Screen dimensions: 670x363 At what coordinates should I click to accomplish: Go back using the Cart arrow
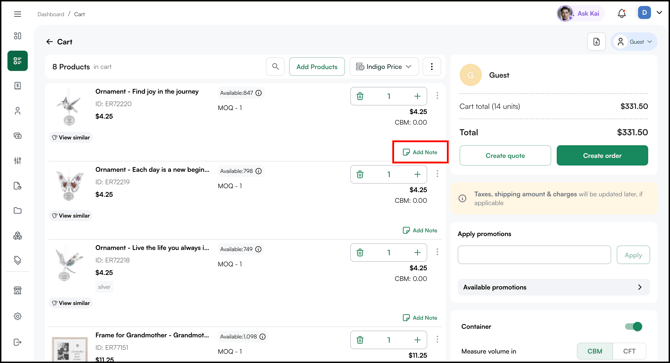[x=50, y=42]
